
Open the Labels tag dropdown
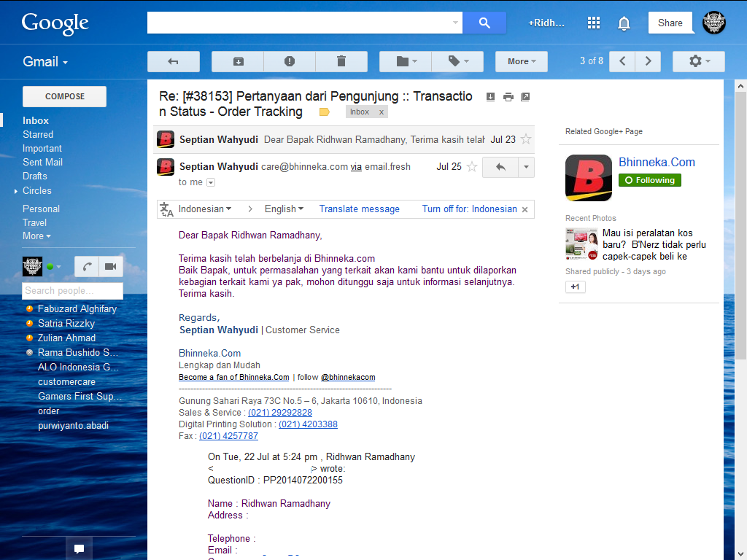pyautogui.click(x=458, y=61)
